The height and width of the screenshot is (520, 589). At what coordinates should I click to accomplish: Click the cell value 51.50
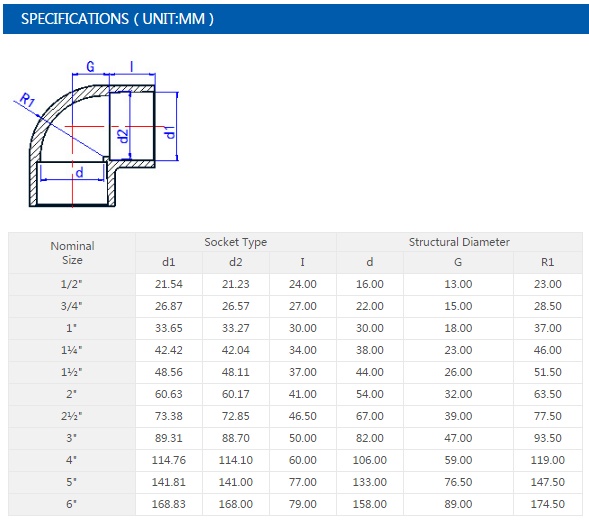[x=547, y=372]
